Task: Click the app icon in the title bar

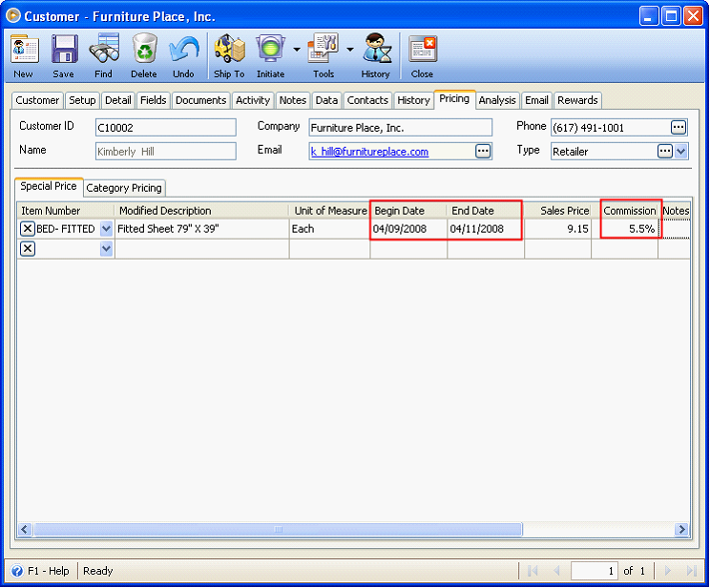Action: click(13, 16)
